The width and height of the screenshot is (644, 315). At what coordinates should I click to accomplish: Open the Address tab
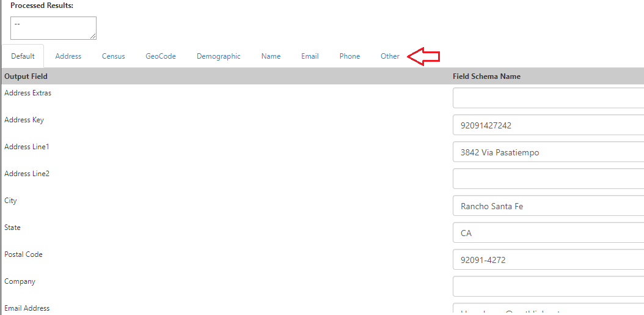click(68, 56)
